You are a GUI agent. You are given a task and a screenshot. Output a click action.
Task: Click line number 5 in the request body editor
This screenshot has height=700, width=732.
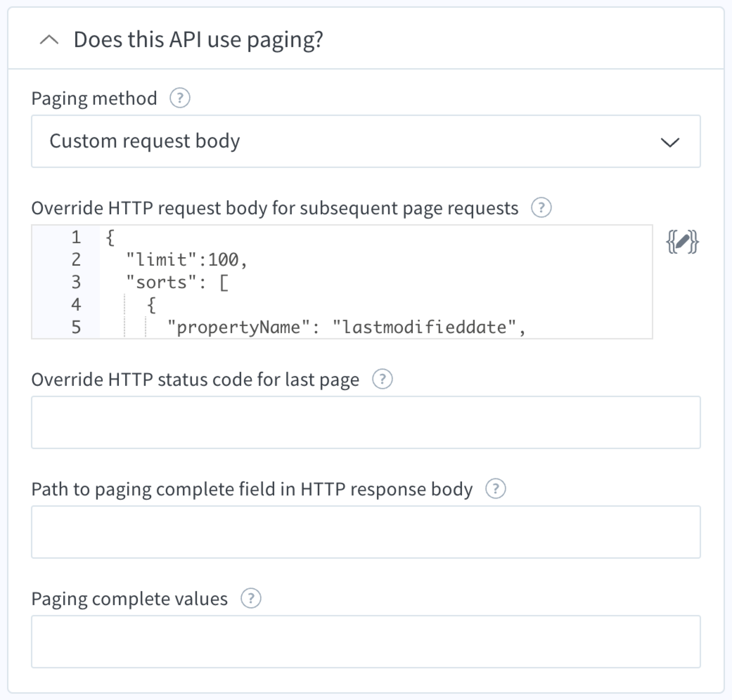tap(76, 328)
